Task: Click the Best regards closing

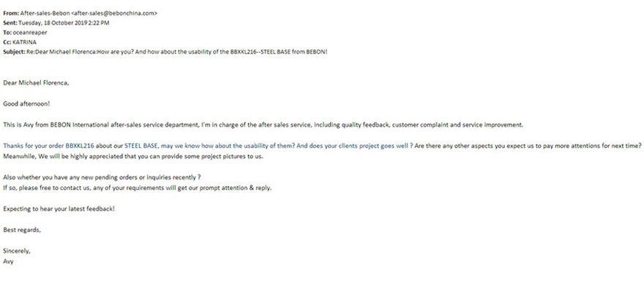Action: tap(22, 230)
